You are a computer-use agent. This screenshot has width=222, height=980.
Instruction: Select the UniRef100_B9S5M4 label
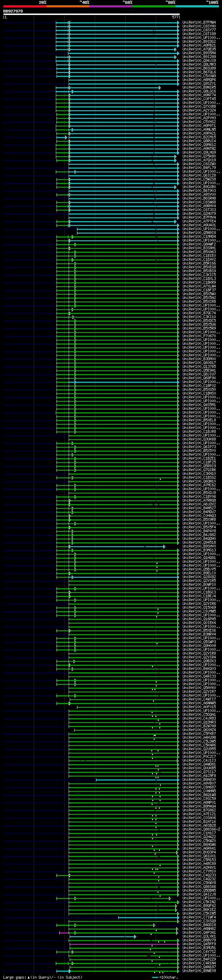[199, 53]
